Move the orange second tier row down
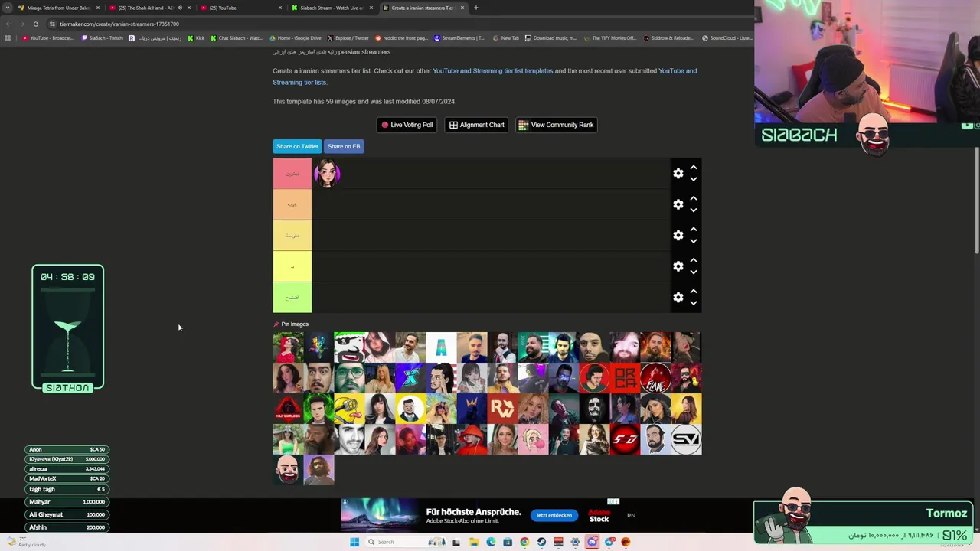This screenshot has height=551, width=980. point(693,210)
